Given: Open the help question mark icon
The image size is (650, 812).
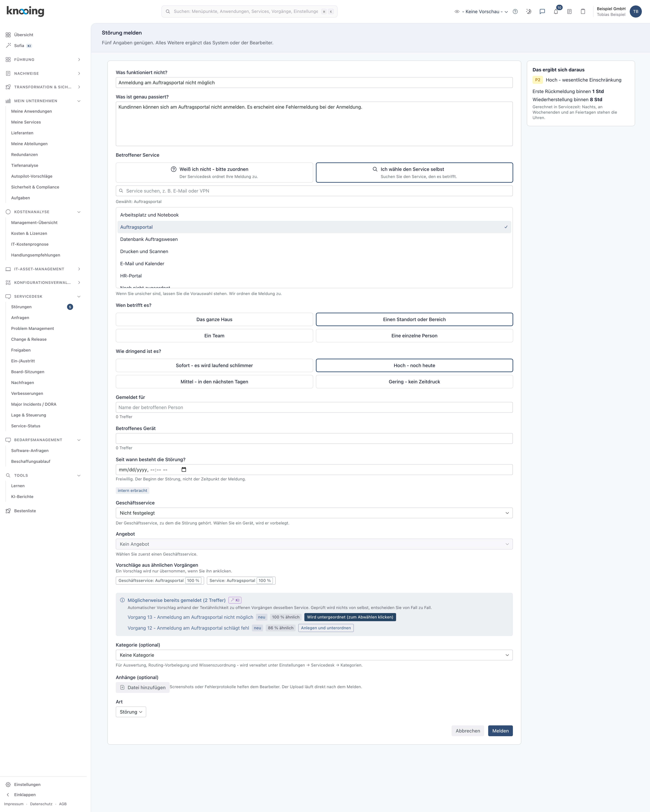Looking at the screenshot, I should pyautogui.click(x=515, y=12).
